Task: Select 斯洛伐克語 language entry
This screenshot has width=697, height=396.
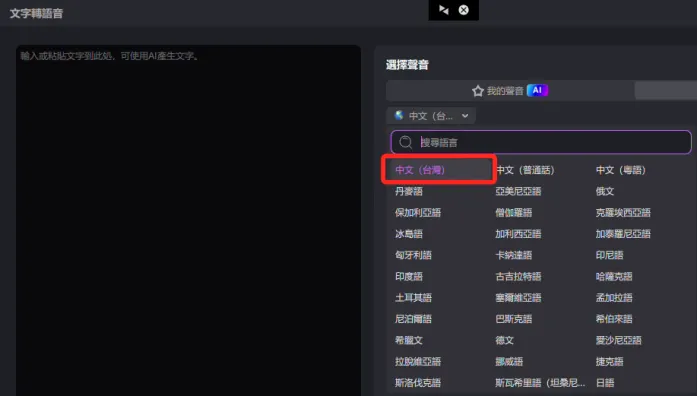Action: tap(418, 383)
